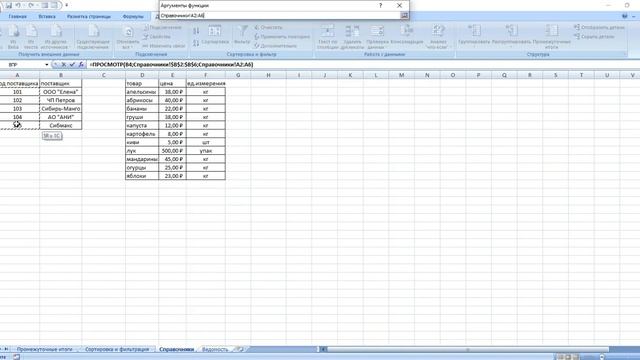The image size is (640, 360).
Task: Click the Sort A to Z icon
Action: tap(196, 31)
